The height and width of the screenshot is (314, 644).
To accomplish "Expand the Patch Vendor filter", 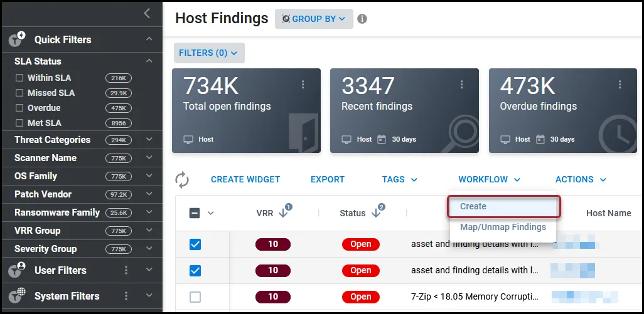I will [149, 194].
